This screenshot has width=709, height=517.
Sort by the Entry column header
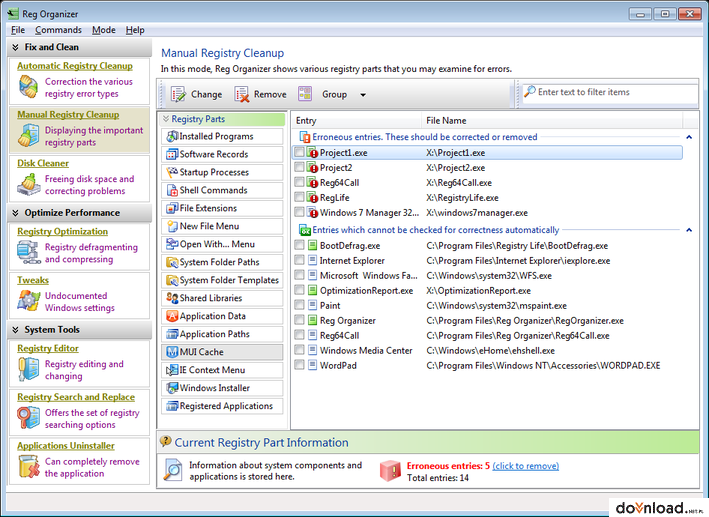pyautogui.click(x=356, y=120)
